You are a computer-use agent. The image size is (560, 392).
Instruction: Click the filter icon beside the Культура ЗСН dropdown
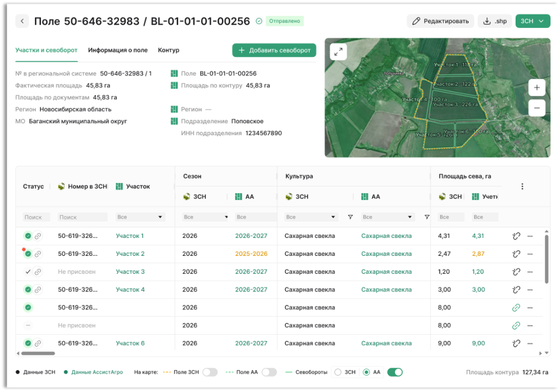pos(351,217)
